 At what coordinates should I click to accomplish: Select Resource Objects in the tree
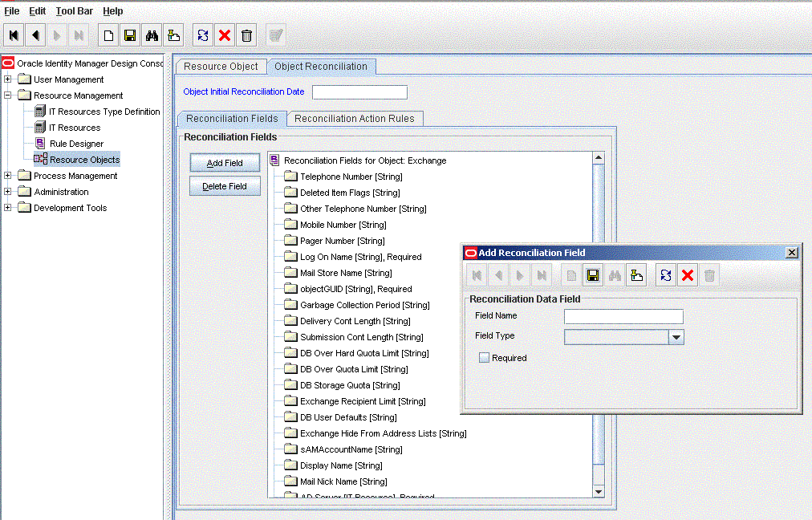(84, 160)
